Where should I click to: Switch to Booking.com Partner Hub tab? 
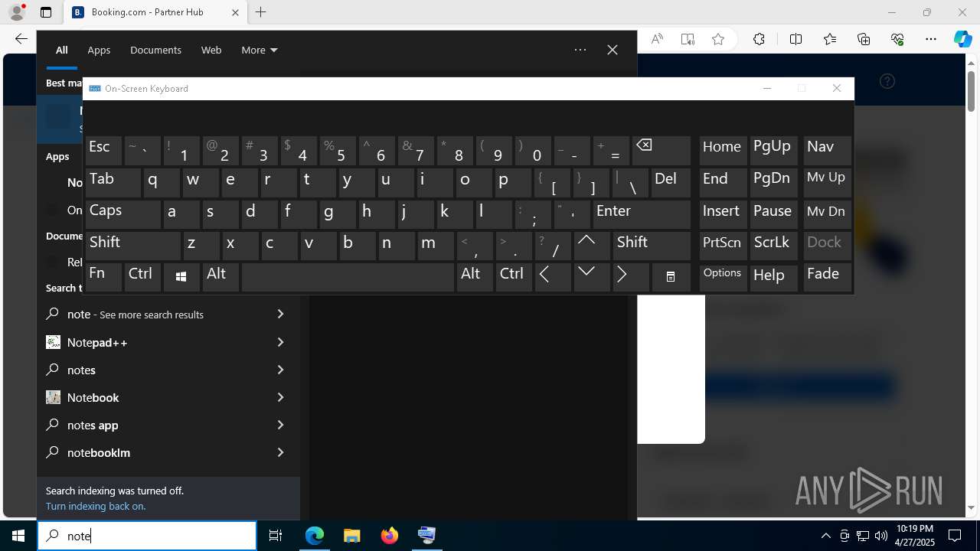[x=155, y=12]
